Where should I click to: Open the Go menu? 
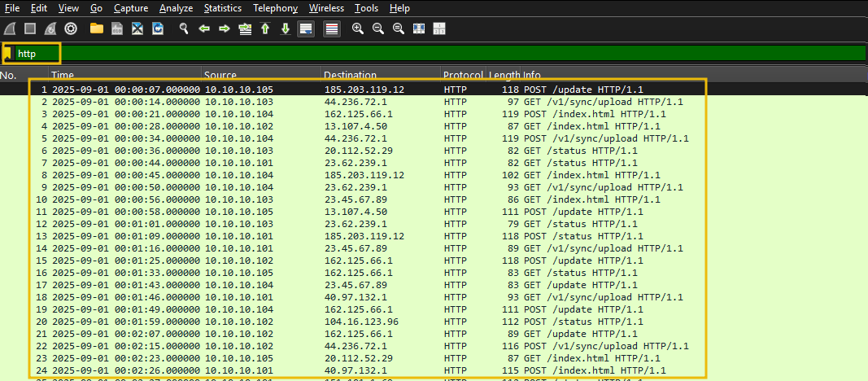96,8
